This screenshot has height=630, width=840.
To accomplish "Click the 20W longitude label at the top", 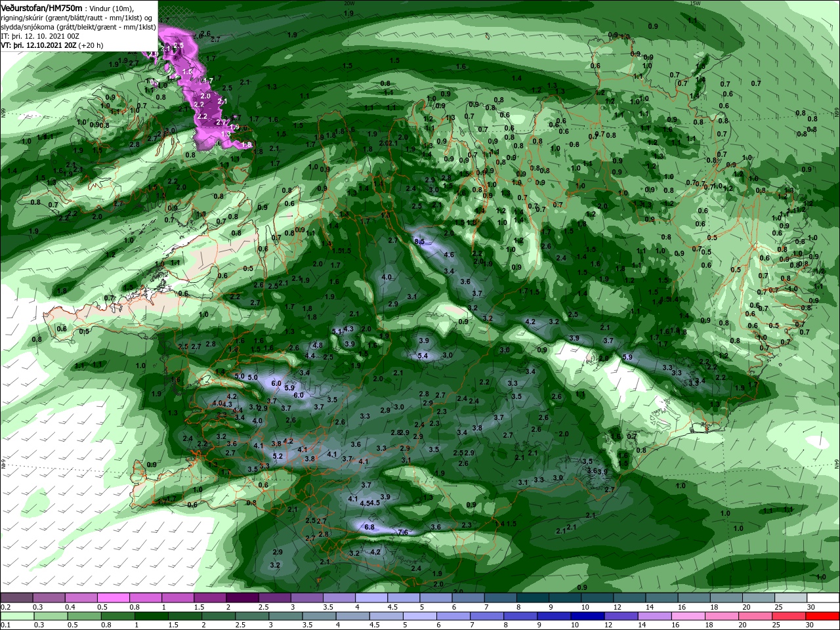I will tap(348, 3).
